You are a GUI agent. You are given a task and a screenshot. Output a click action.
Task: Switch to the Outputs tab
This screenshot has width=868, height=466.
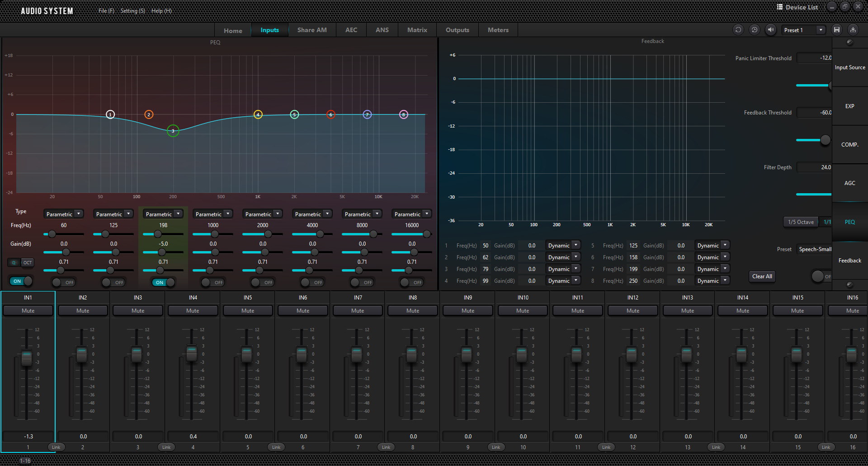458,30
